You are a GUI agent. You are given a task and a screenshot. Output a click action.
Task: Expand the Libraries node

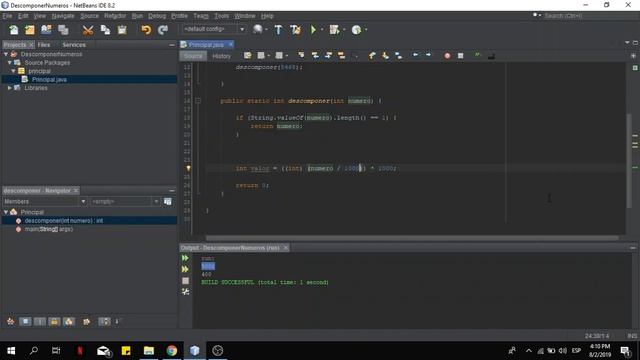point(9,88)
